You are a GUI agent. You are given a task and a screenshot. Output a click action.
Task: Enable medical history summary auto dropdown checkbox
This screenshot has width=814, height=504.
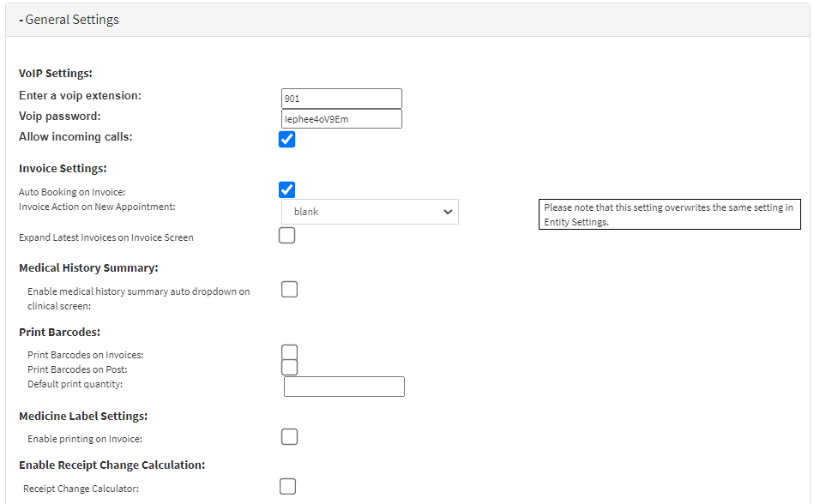point(290,290)
